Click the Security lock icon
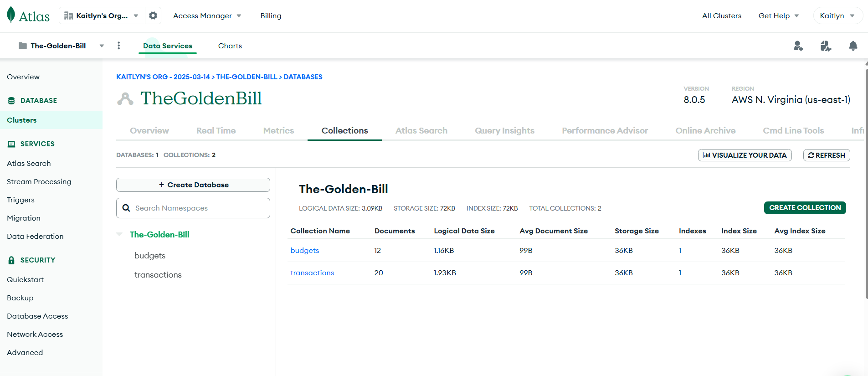 pos(11,260)
